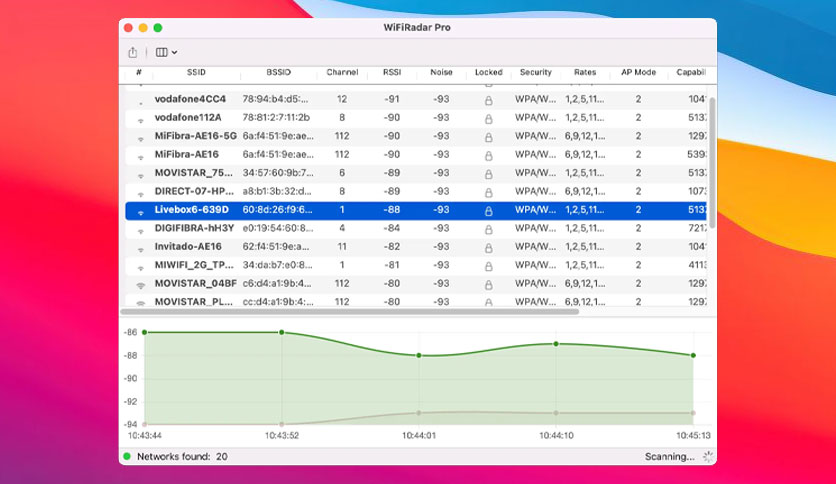Sort by SSID column header

tap(196, 72)
